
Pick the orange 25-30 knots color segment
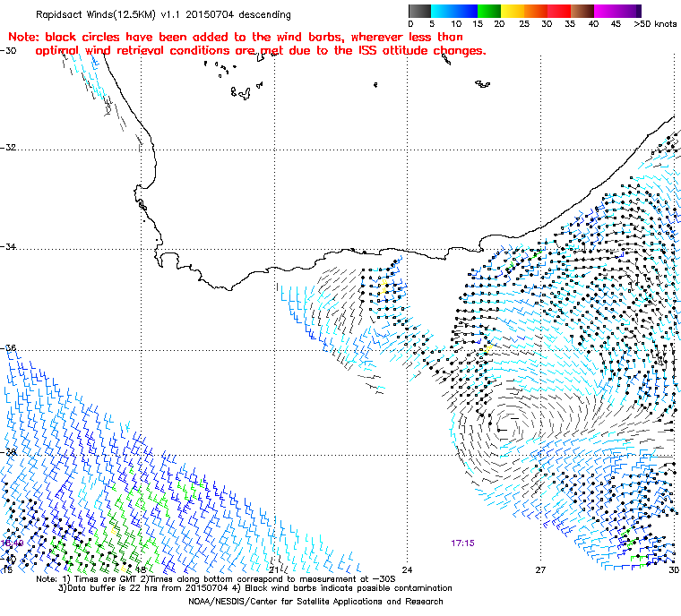[x=536, y=11]
